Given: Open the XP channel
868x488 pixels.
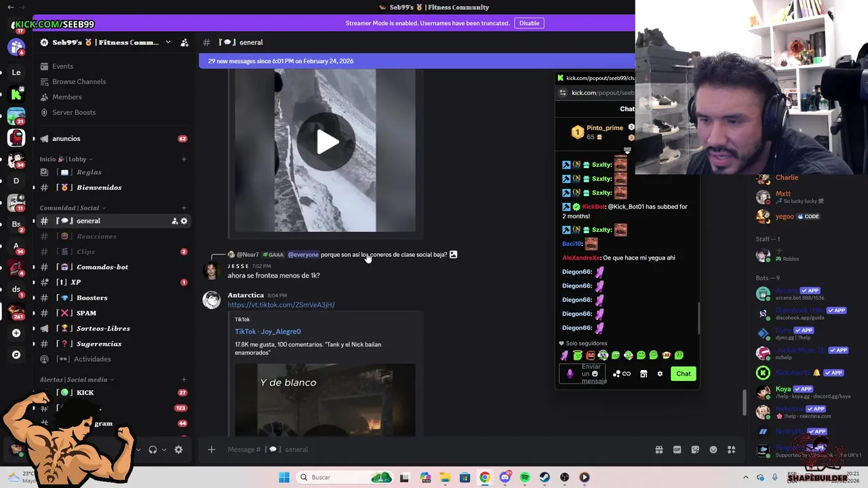Looking at the screenshot, I should click(75, 283).
